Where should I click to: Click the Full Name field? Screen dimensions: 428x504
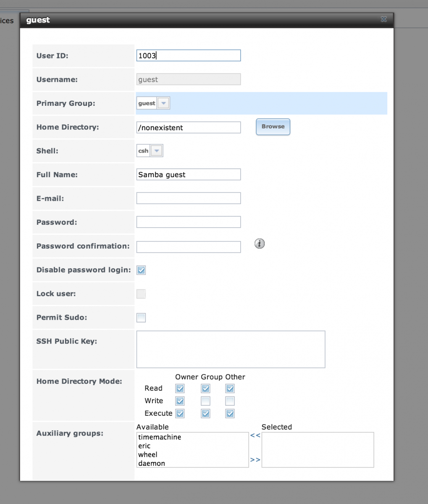189,175
